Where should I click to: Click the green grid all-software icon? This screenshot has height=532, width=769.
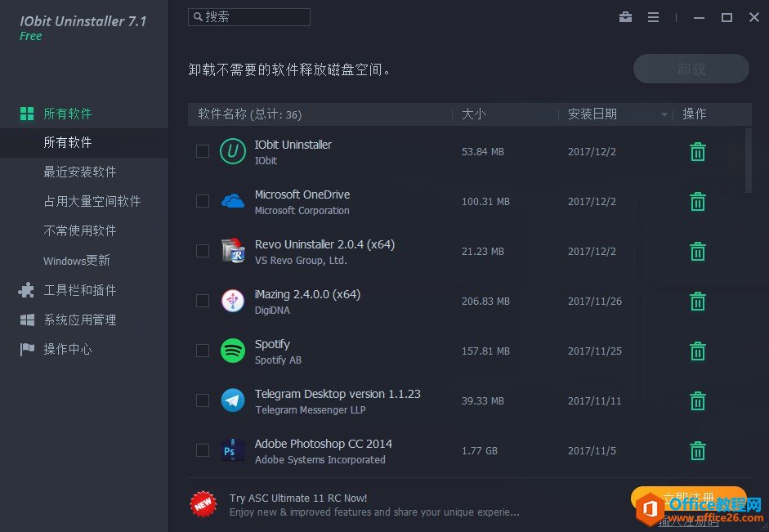(x=27, y=114)
